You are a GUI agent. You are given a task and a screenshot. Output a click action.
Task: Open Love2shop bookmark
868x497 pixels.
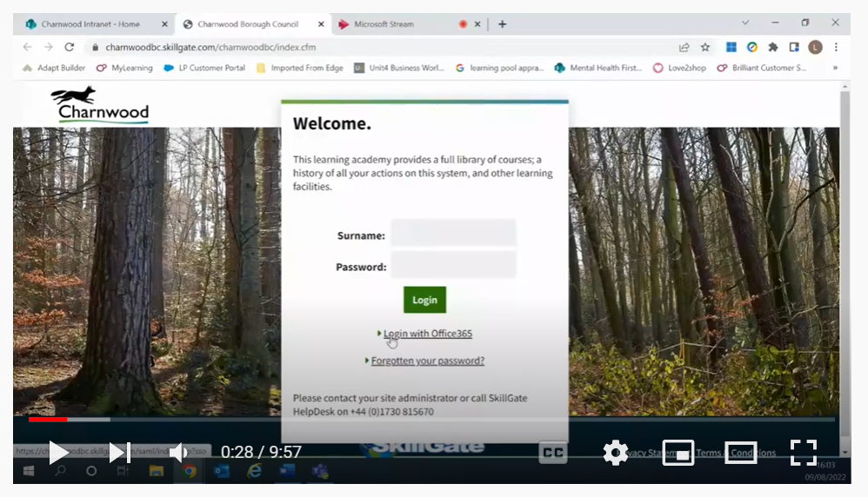click(x=679, y=68)
